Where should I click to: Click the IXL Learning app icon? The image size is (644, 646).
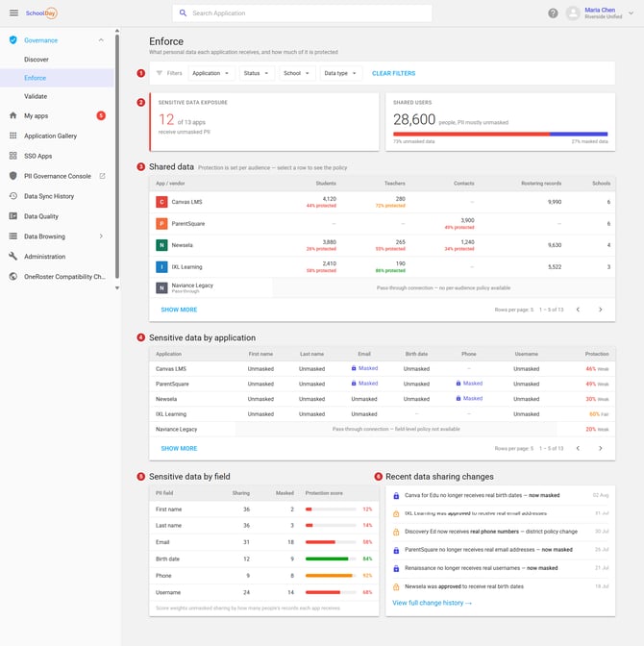pyautogui.click(x=161, y=267)
